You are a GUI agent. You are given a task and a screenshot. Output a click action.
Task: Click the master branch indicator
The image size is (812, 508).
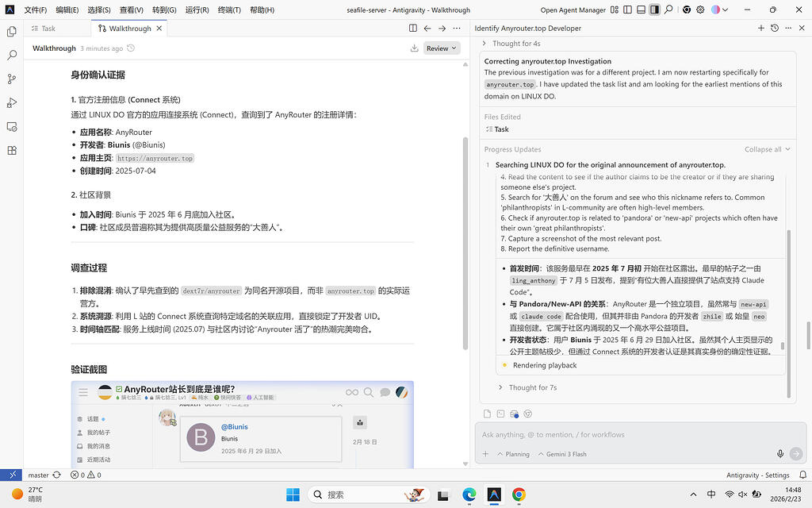tap(38, 475)
